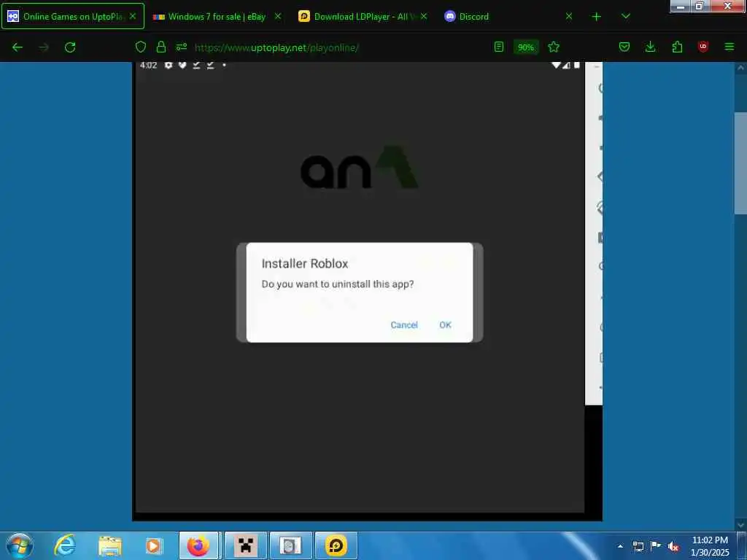This screenshot has height=560, width=747.
Task: Open the Extensions puzzle icon
Action: (677, 47)
